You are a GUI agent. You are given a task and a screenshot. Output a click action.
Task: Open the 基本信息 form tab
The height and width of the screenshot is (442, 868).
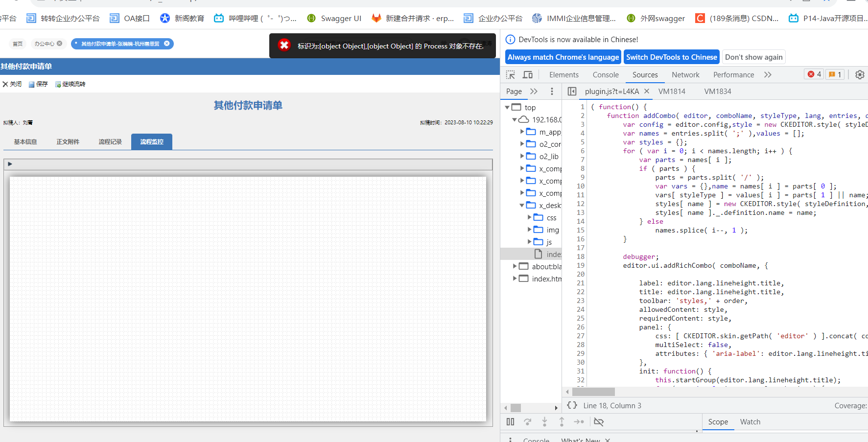coord(25,142)
